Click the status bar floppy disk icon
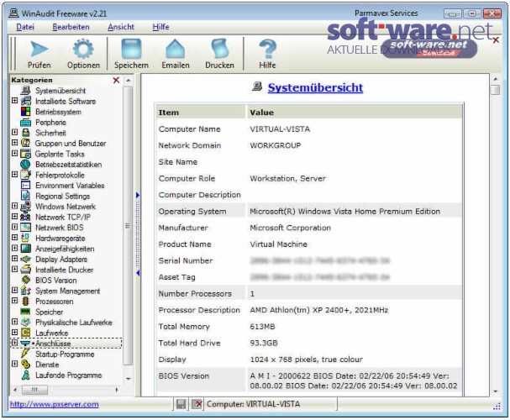Viewport: 510px width, 420px height. point(181,404)
